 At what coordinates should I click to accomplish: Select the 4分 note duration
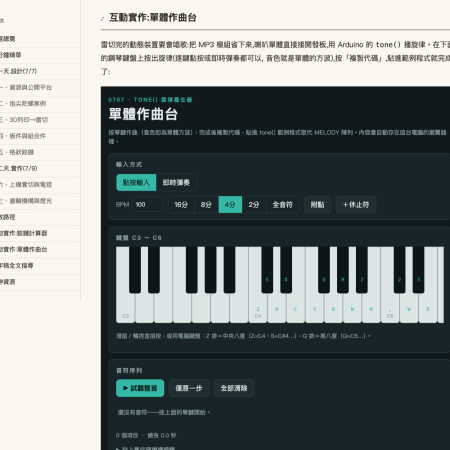[230, 204]
